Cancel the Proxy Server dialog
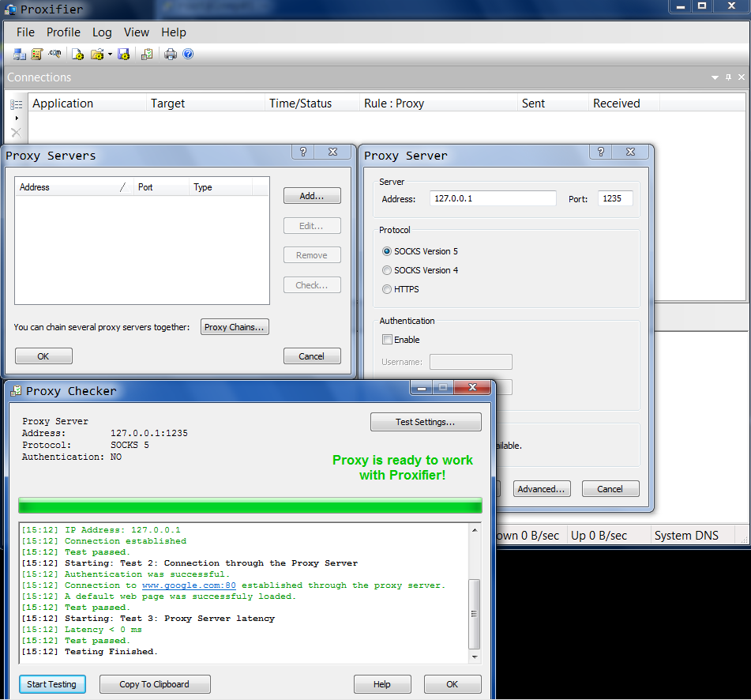The image size is (751, 700). click(610, 489)
